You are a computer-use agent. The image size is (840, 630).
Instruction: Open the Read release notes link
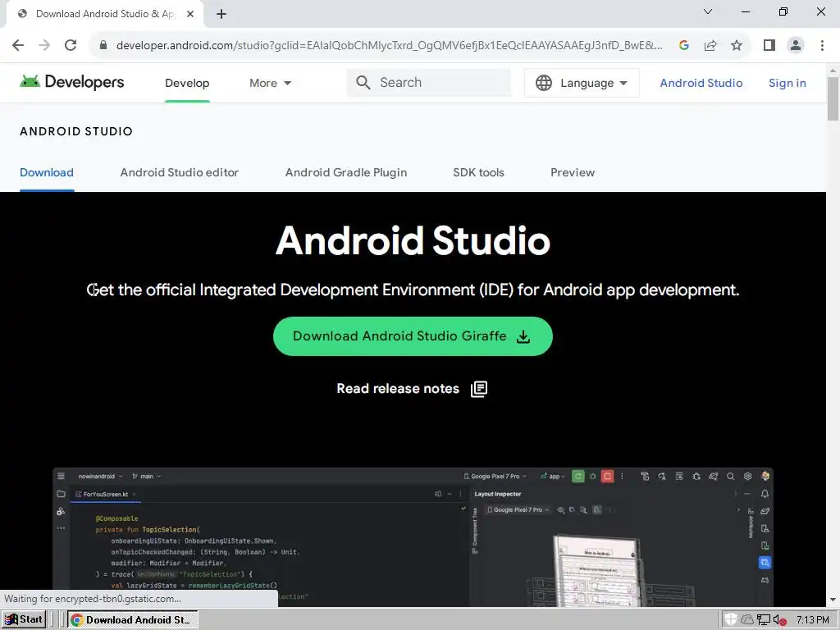tap(412, 388)
